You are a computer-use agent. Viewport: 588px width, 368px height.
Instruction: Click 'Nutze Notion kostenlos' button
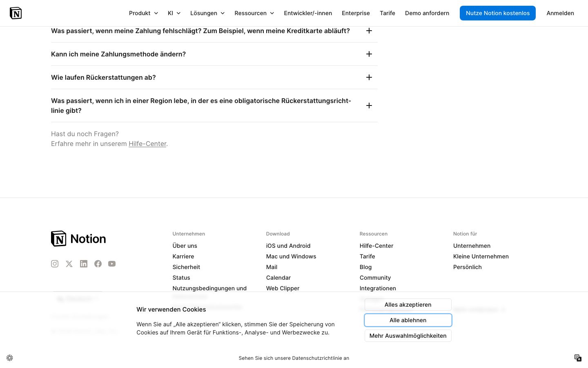tap(498, 13)
